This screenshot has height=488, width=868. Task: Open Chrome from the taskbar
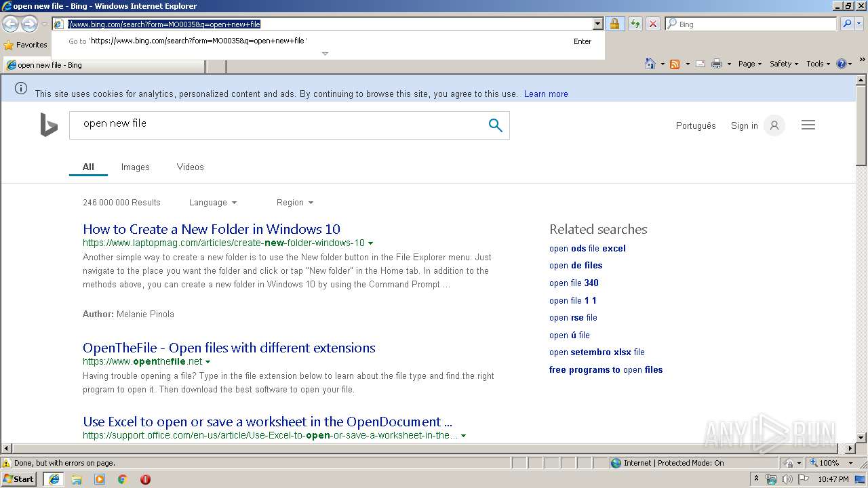[x=122, y=479]
